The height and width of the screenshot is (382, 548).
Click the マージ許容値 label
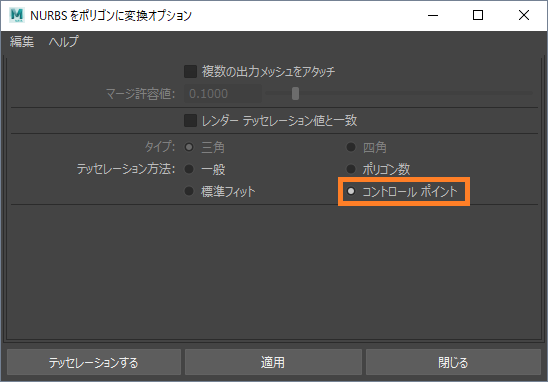[x=140, y=94]
